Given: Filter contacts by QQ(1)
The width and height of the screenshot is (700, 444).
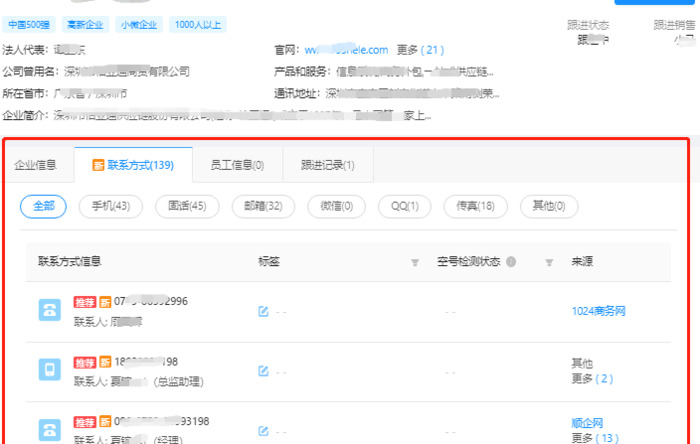Looking at the screenshot, I should point(405,206).
